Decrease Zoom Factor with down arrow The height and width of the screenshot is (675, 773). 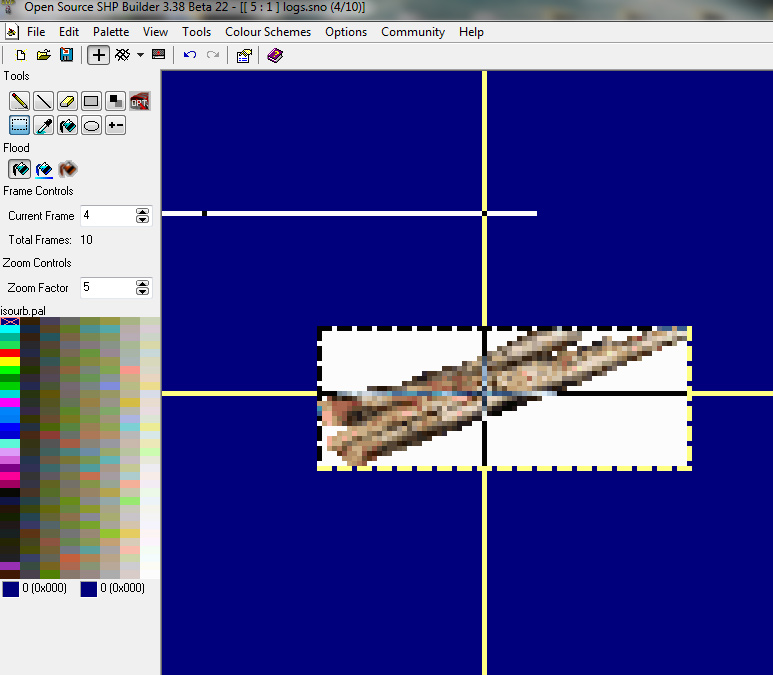click(x=142, y=292)
